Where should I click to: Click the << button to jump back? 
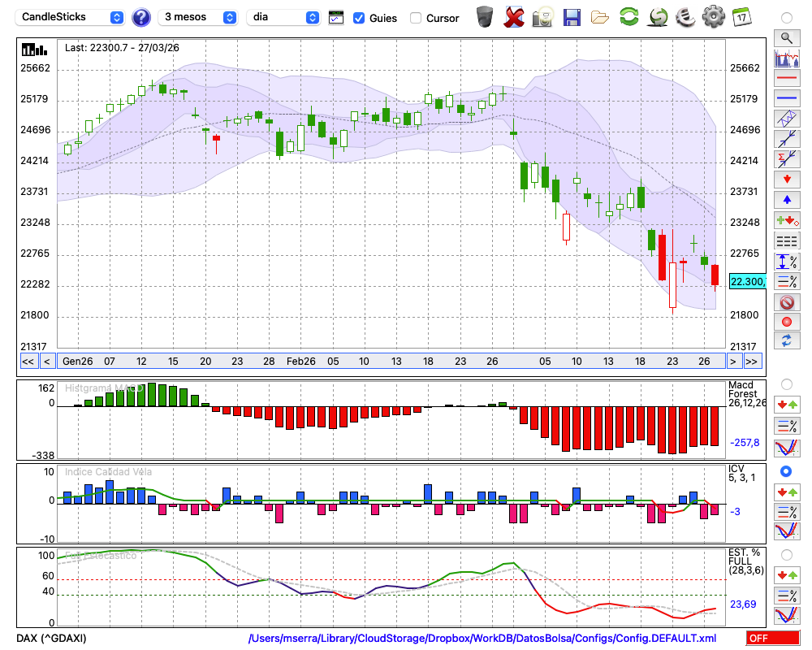click(x=28, y=362)
